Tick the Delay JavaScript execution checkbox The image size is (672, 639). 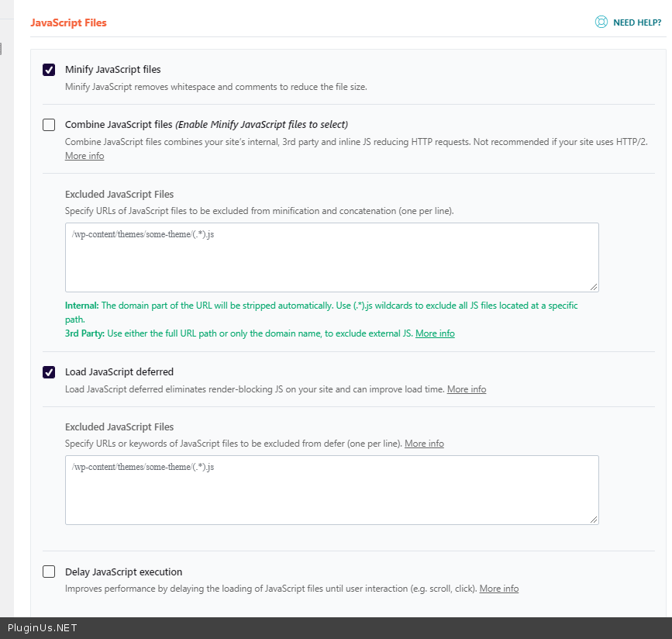49,572
